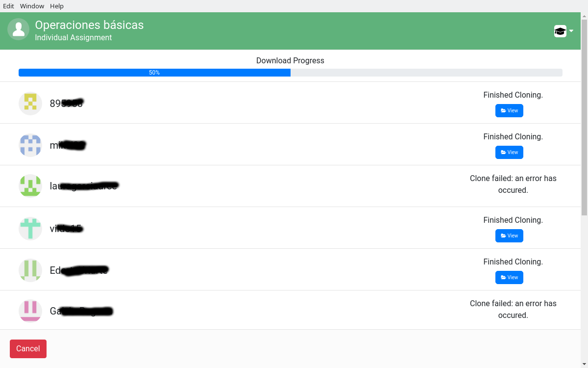
Task: Click the striped identicon avatar for Ed
Action: click(30, 269)
